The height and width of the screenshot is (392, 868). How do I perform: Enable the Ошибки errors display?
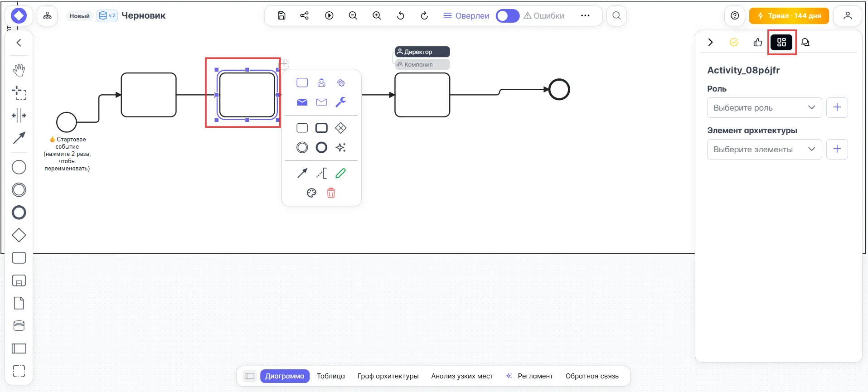tap(544, 16)
